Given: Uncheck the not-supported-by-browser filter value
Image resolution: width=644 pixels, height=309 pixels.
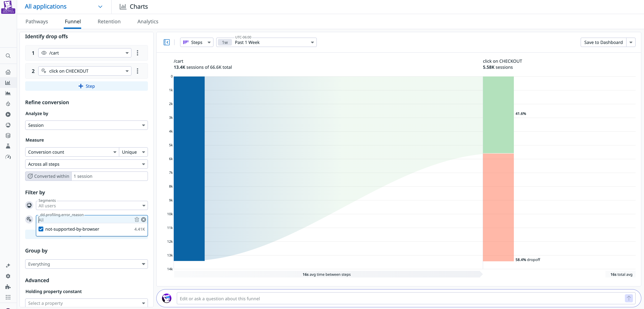Looking at the screenshot, I should coord(41,229).
